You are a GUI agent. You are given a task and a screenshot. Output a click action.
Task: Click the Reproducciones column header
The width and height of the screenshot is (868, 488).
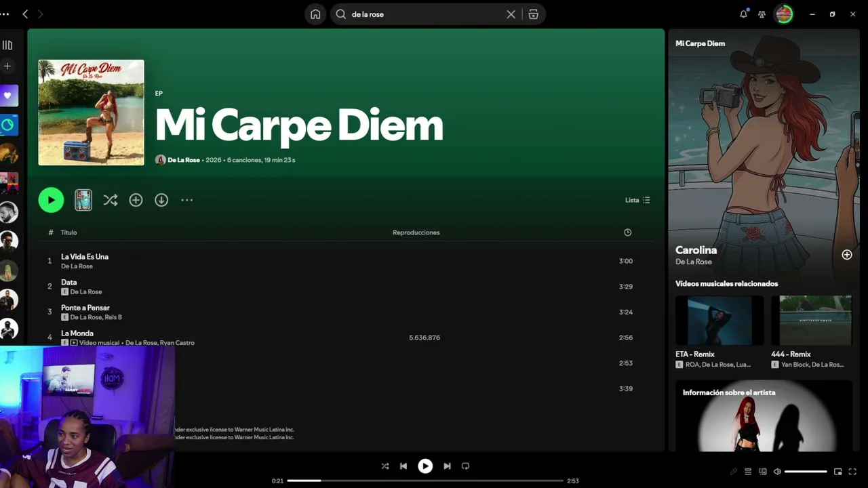coord(416,232)
